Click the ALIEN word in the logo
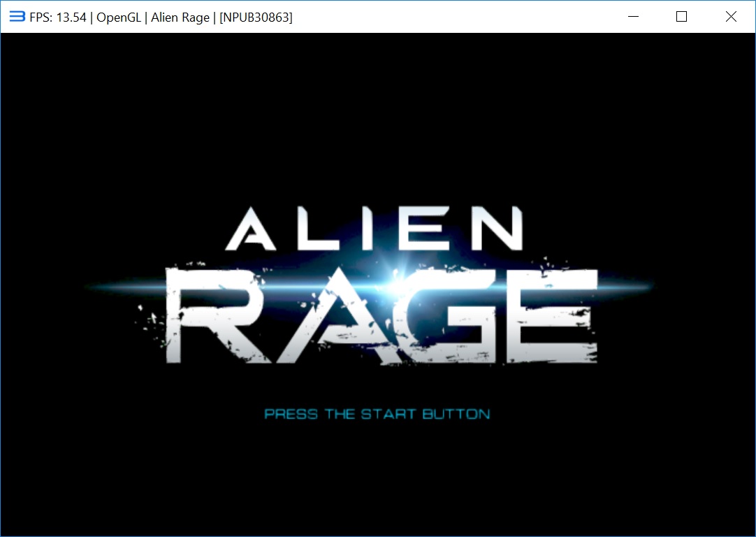The image size is (756, 537). point(374,229)
